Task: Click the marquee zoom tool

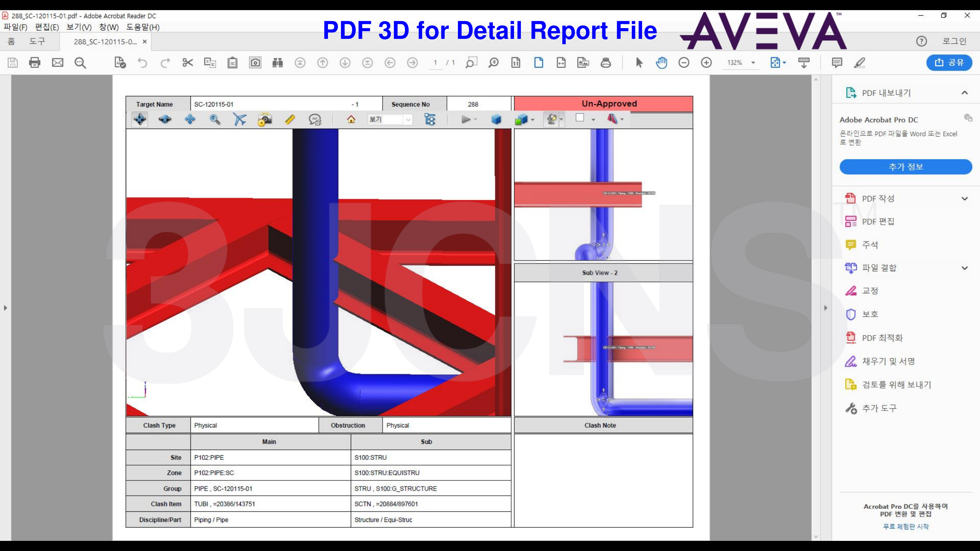Action: 471,62
